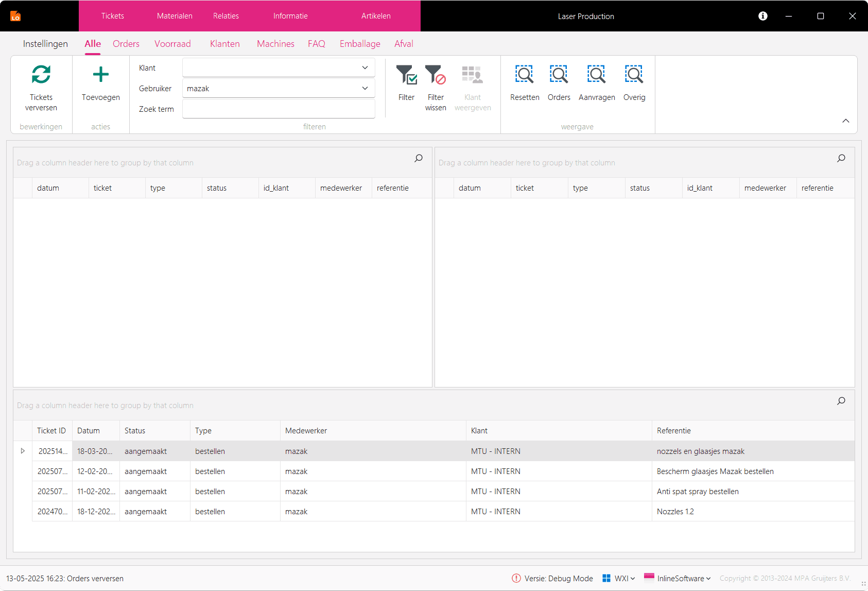Open the Informatie main menu

click(x=290, y=16)
